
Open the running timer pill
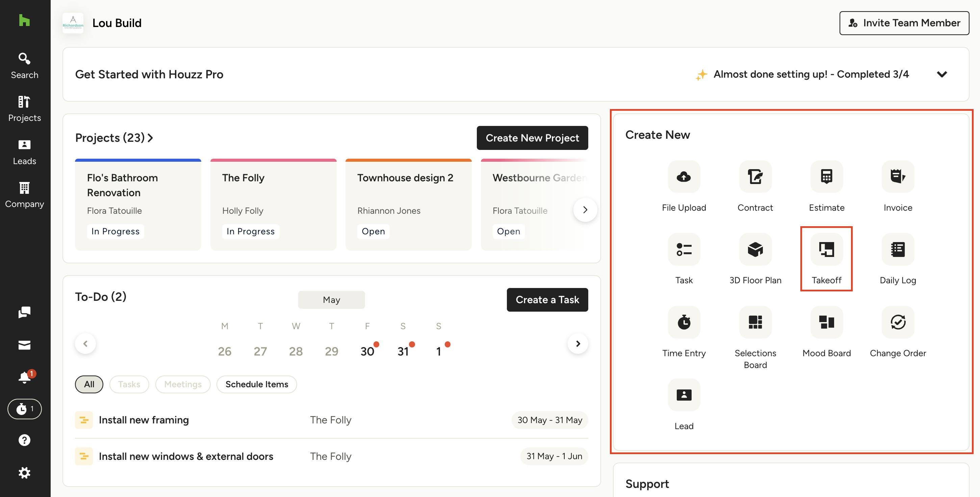(25, 409)
